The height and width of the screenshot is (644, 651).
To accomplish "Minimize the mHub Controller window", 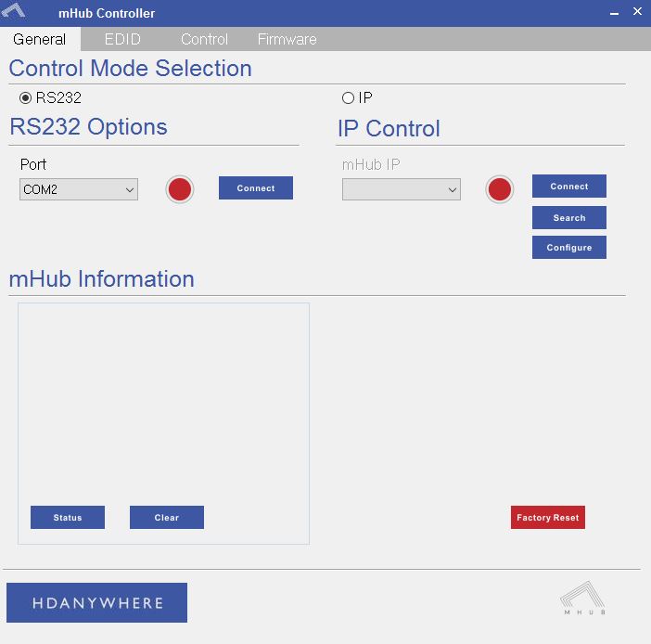I will pyautogui.click(x=615, y=12).
